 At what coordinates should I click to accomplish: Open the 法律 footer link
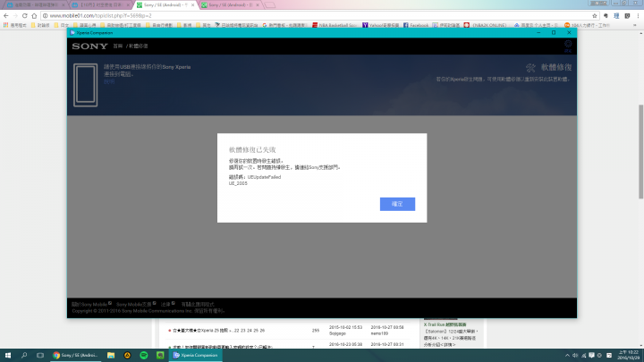tap(165, 305)
